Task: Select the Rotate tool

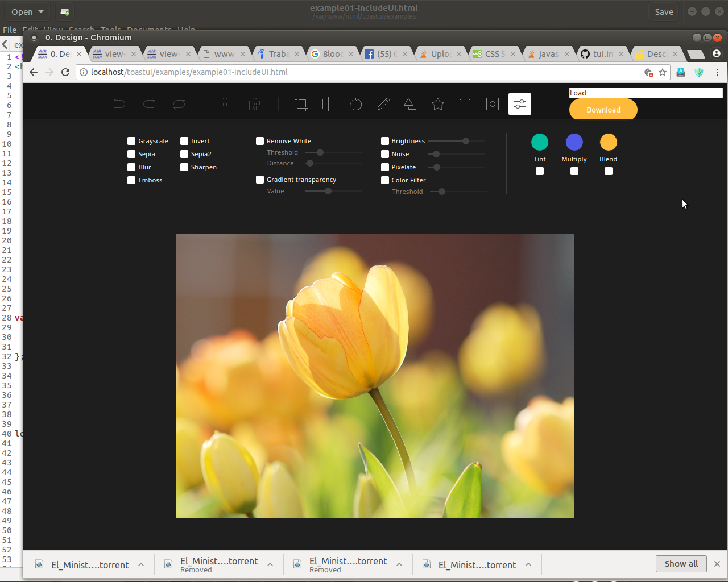Action: point(355,104)
